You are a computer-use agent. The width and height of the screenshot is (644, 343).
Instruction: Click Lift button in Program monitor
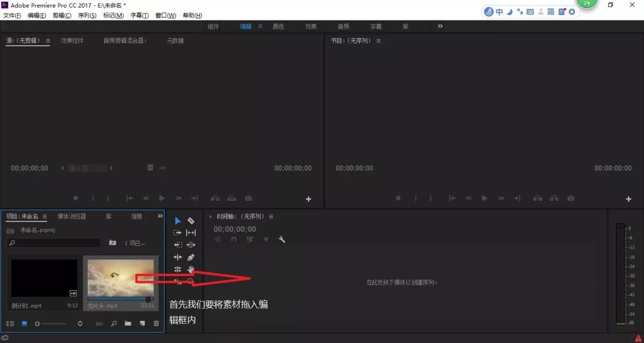point(537,199)
